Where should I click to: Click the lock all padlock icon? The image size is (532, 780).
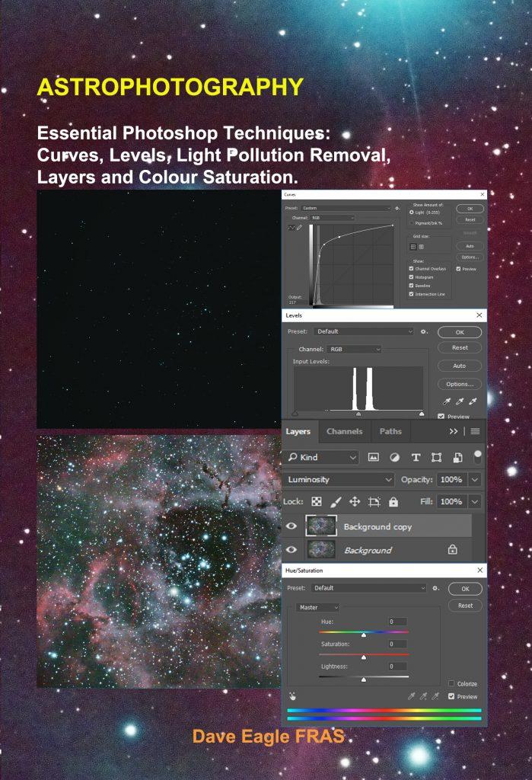click(x=393, y=501)
